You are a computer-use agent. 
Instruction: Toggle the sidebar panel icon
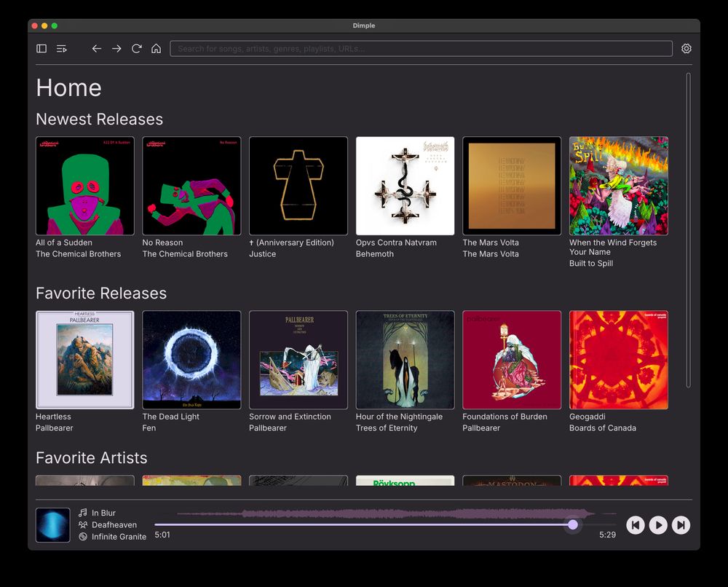pyautogui.click(x=41, y=49)
